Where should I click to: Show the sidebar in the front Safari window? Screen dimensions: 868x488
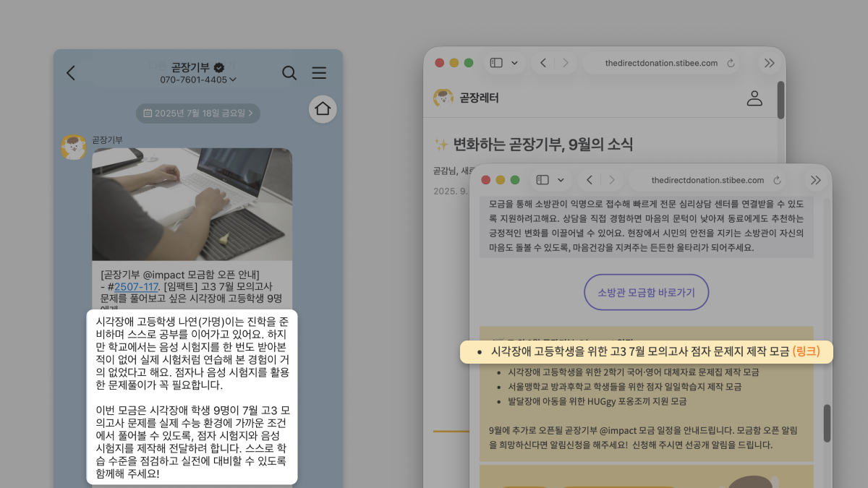click(542, 180)
